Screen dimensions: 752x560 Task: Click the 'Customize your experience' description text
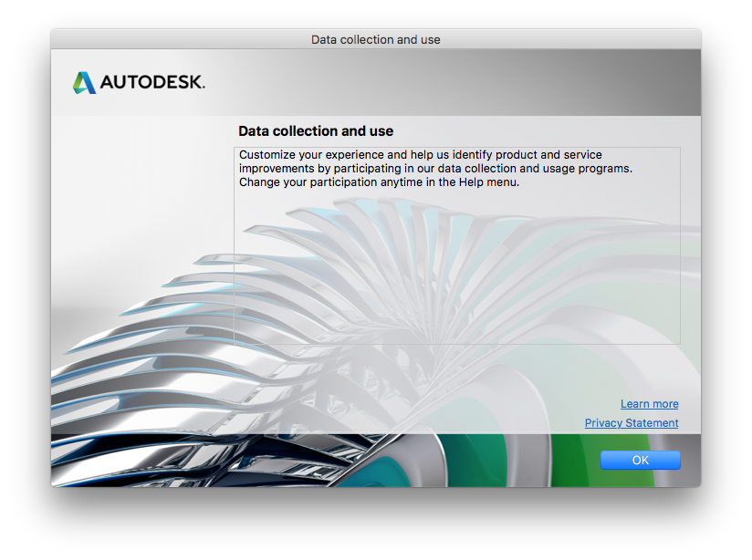(x=435, y=169)
